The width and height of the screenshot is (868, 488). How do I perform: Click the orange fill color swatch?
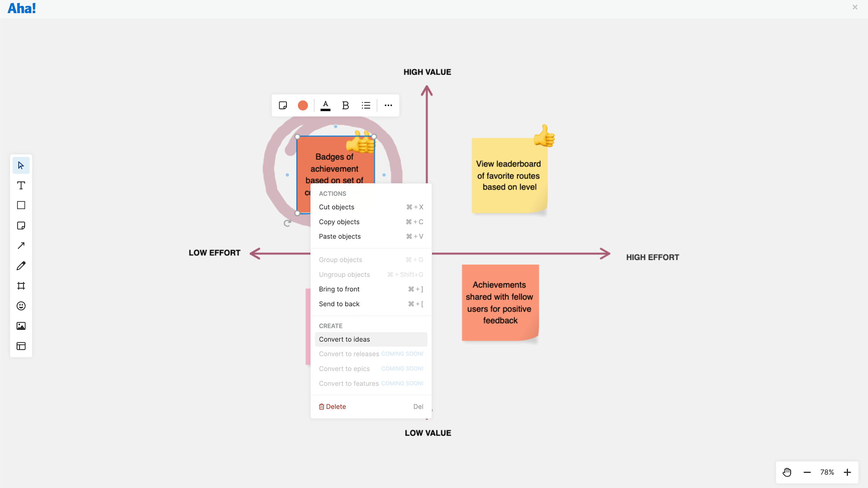(x=303, y=105)
